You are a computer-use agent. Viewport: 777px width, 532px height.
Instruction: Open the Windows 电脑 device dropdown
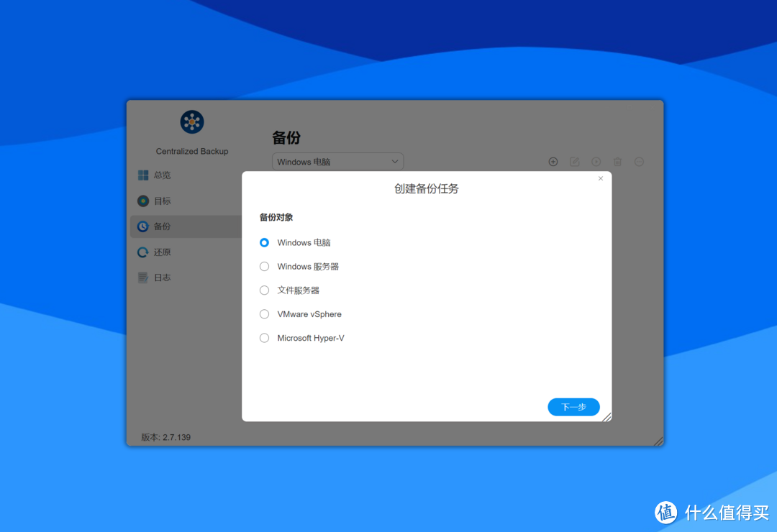[337, 161]
